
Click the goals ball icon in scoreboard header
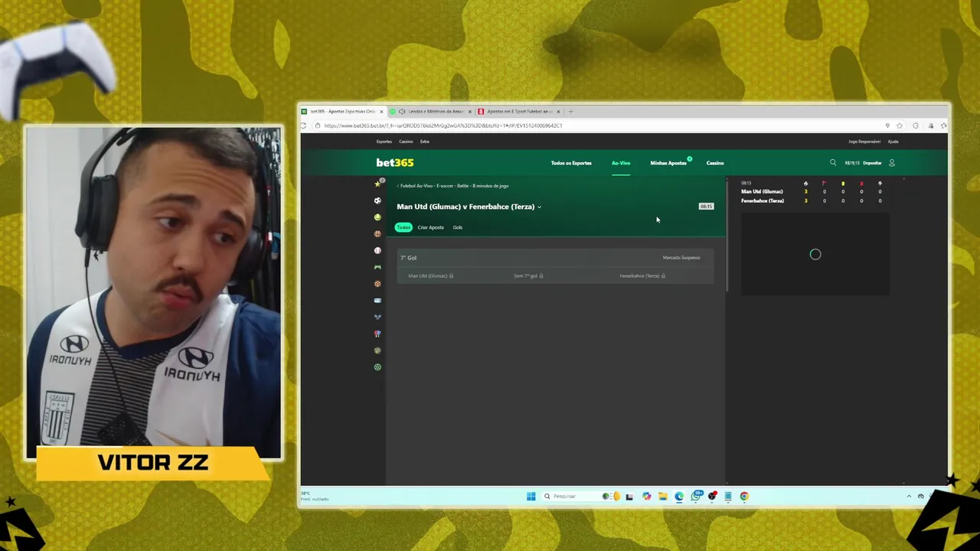coord(805,184)
